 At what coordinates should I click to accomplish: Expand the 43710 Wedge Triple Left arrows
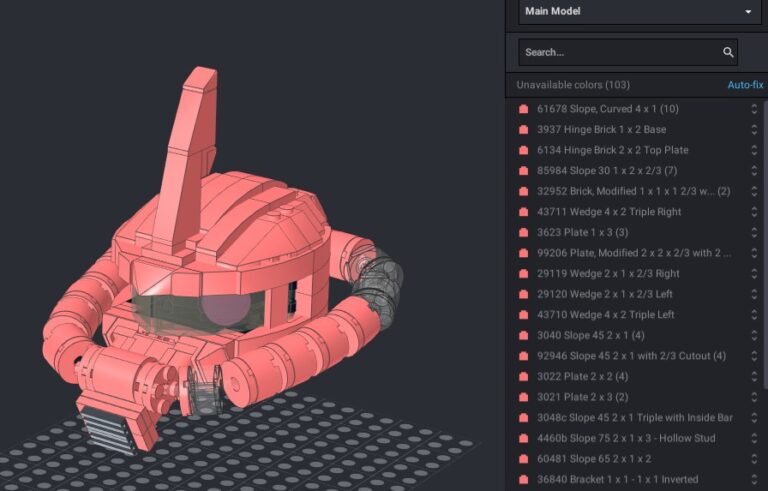pos(754,315)
